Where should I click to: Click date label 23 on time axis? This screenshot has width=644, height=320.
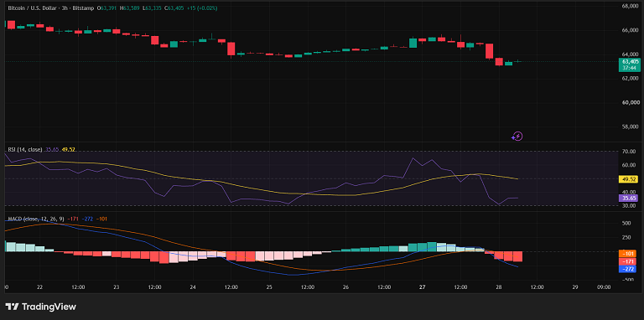coord(116,287)
